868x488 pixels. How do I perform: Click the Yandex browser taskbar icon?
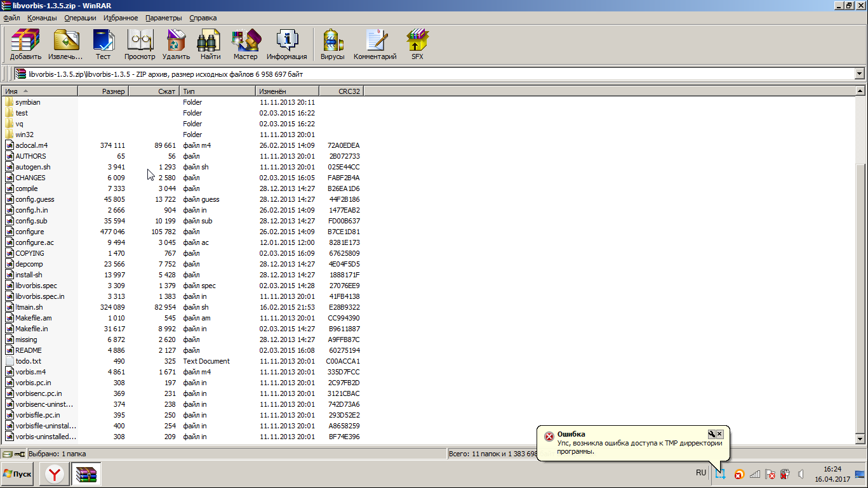click(54, 474)
